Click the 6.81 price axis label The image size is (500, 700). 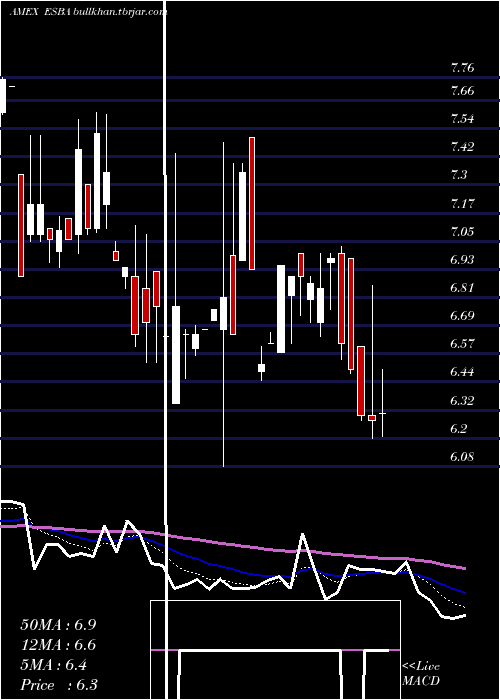pos(462,288)
